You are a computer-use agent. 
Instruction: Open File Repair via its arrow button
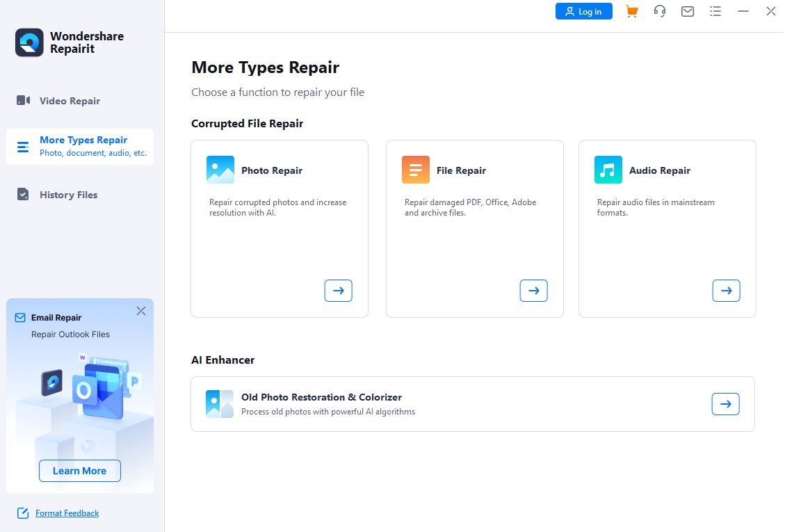(534, 291)
